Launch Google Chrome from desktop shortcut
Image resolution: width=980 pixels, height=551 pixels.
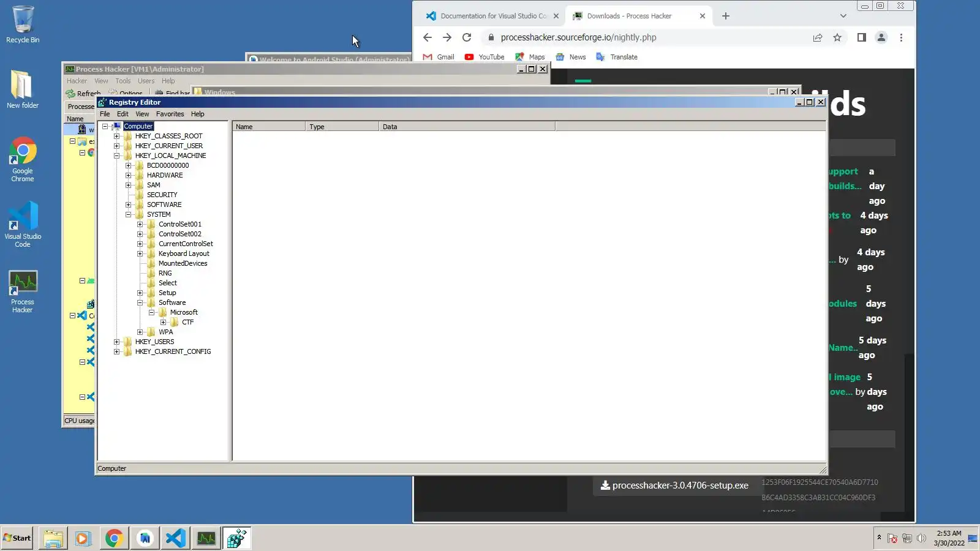point(23,159)
